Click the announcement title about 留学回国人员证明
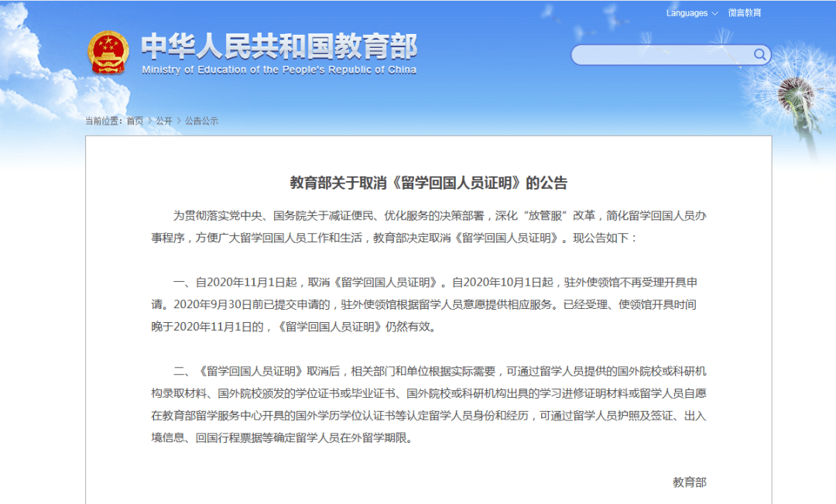836x504 pixels. pos(429,183)
